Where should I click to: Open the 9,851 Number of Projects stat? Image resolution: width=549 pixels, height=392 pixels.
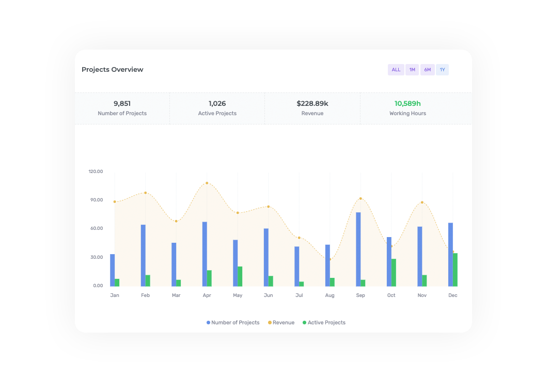(122, 108)
